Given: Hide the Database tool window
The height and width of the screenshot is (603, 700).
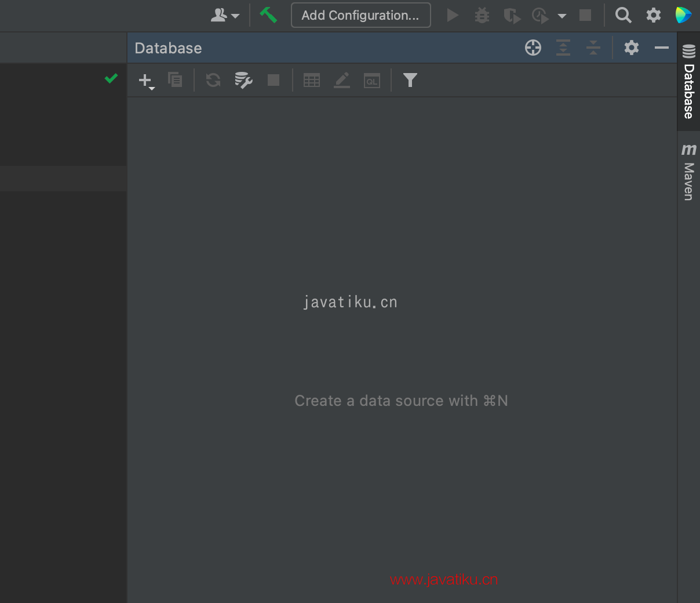Looking at the screenshot, I should coord(662,48).
